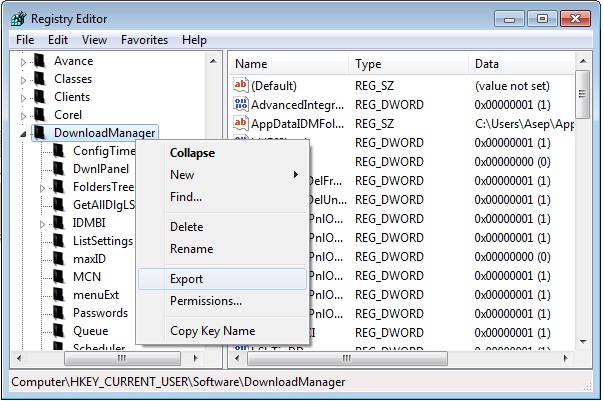Click tree pane scroll-up arrow
This screenshot has width=604, height=401.
pos(213,61)
